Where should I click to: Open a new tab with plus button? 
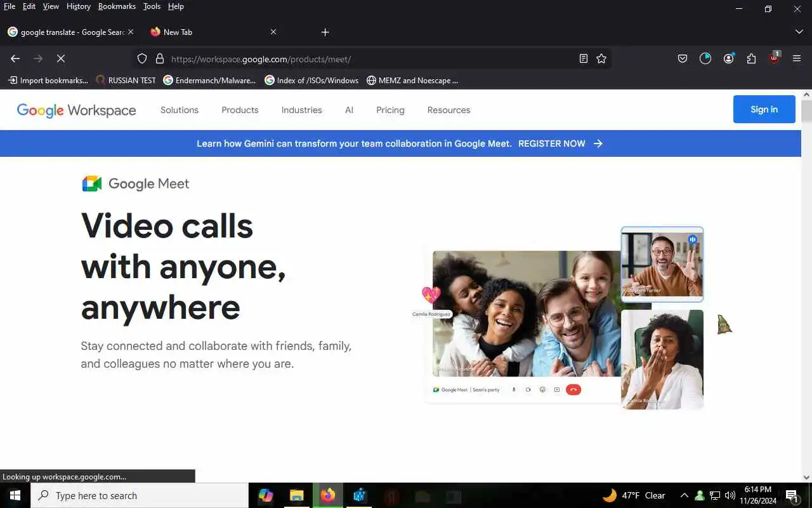[325, 32]
